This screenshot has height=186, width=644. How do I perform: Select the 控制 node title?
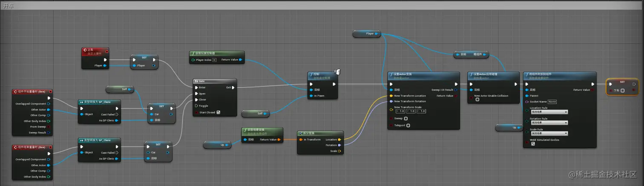tap(316, 74)
